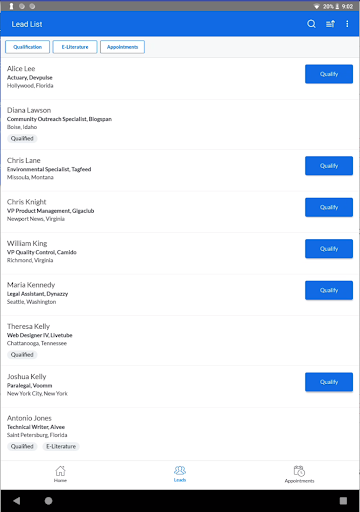Qualify the lead Alice Lee
The width and height of the screenshot is (360, 512).
coord(329,74)
